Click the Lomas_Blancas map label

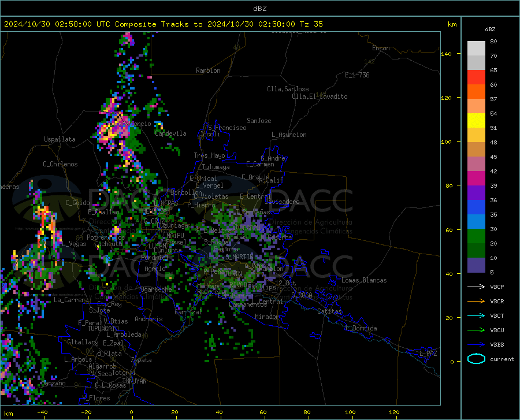(x=364, y=280)
